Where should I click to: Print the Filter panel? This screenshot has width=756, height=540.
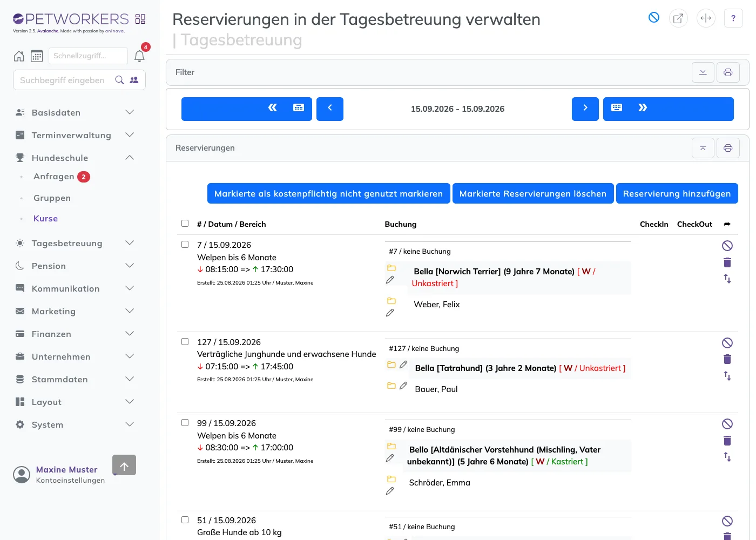pos(728,72)
